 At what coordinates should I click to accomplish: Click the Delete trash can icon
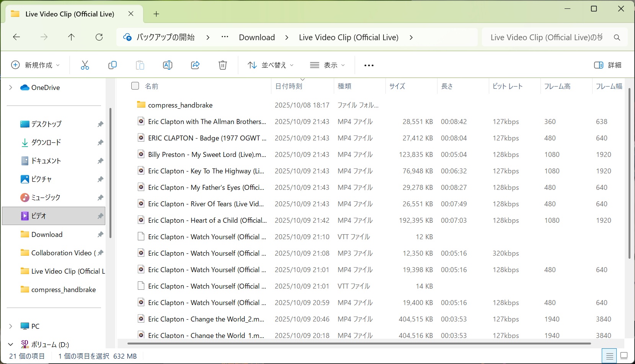tap(223, 65)
